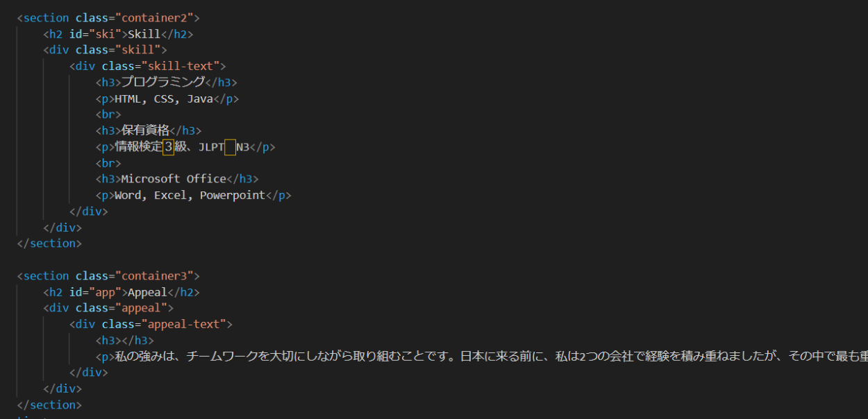The width and height of the screenshot is (868, 419).
Task: Click the 保有資格 heading text
Action: [145, 130]
